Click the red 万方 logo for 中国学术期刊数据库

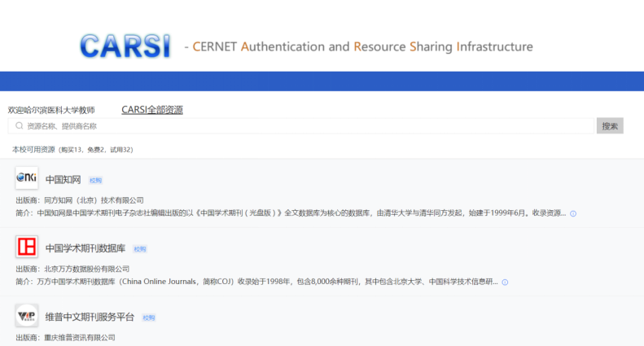pos(27,247)
